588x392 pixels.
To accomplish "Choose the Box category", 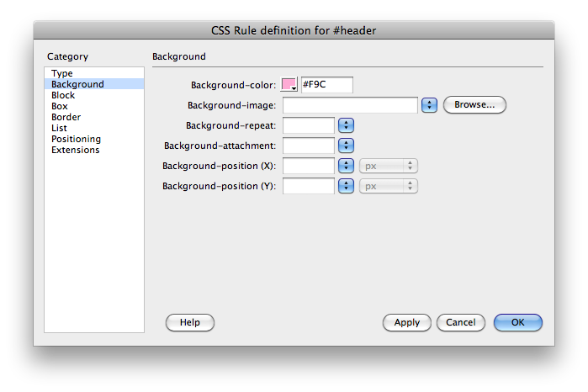I will (60, 107).
